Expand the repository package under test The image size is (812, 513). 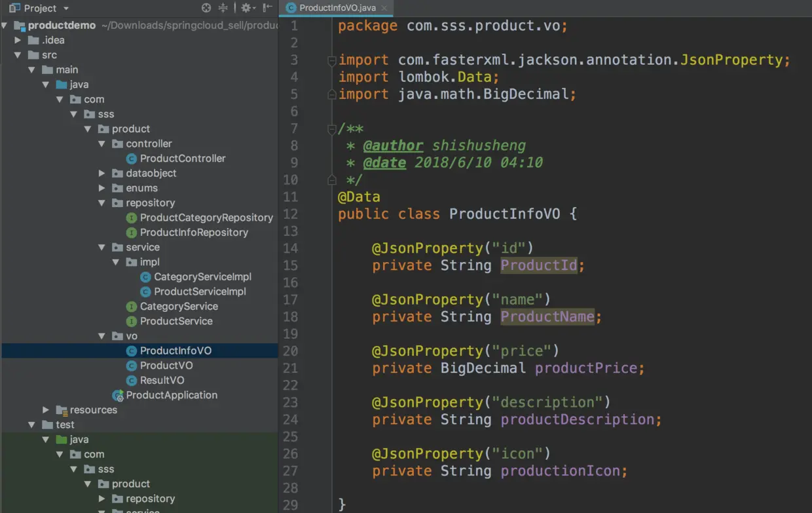pyautogui.click(x=101, y=499)
